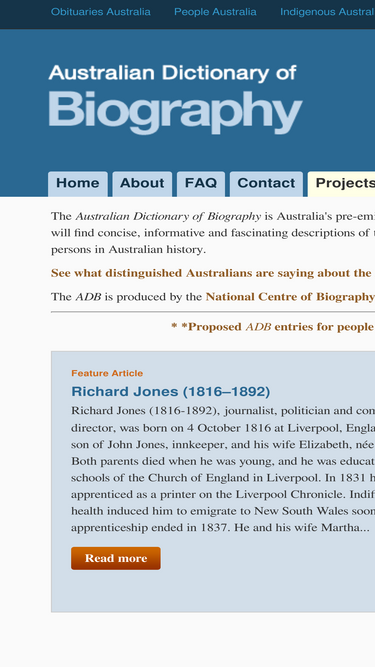The image size is (375, 667).
Task: Open the People Australia link
Action: point(215,12)
